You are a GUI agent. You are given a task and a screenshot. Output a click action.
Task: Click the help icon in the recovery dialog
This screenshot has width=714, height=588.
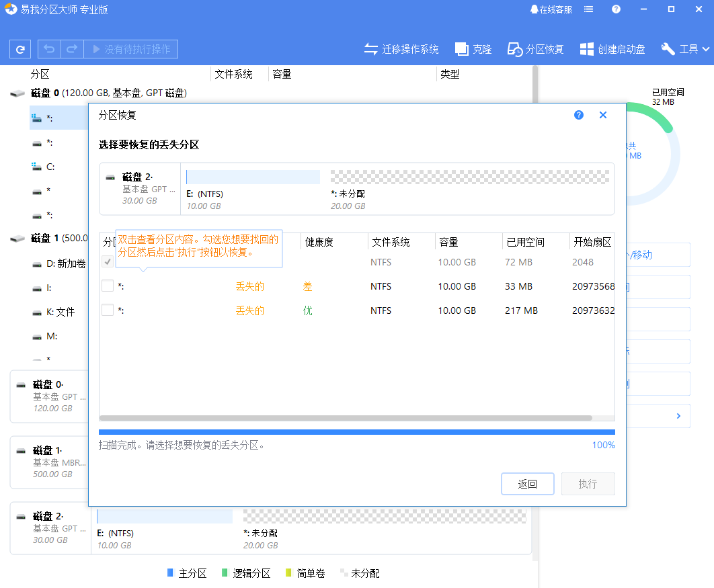578,115
